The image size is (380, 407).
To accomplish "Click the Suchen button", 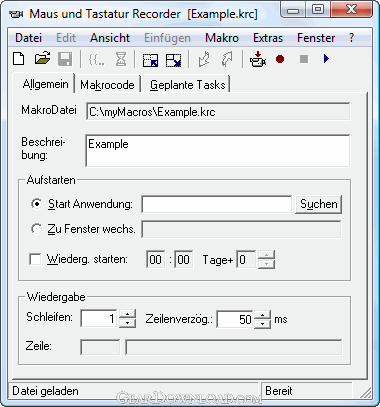I will point(319,204).
